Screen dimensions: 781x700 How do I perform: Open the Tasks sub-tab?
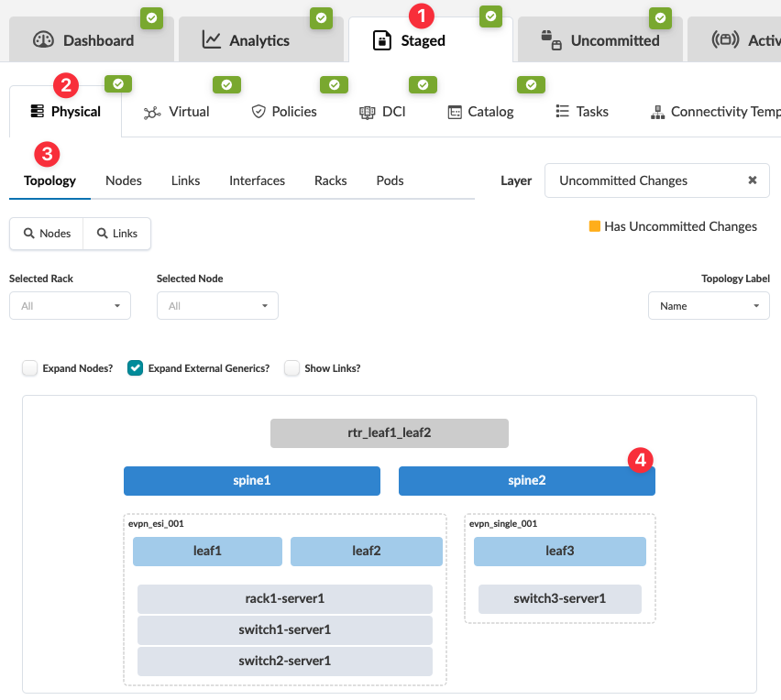click(582, 112)
